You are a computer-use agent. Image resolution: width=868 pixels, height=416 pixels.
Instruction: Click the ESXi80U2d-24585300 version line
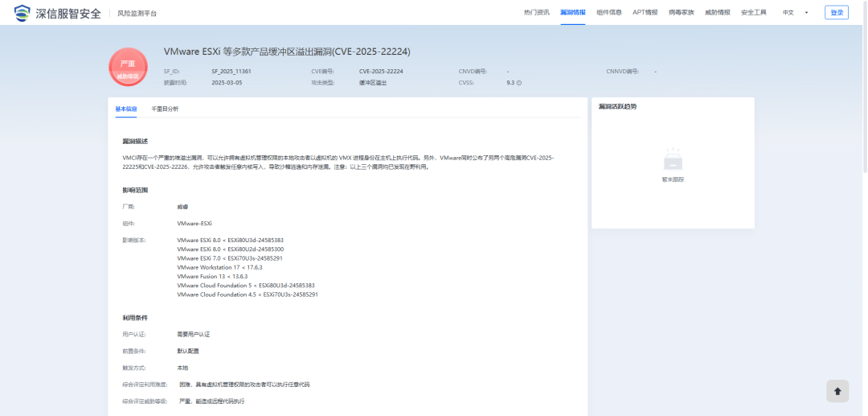click(231, 249)
